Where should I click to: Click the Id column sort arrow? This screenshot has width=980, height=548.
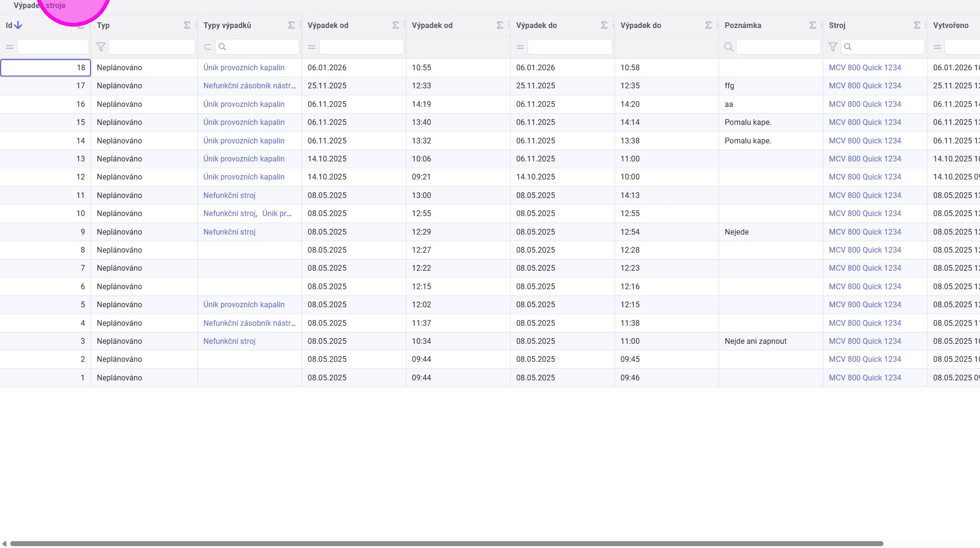[x=18, y=25]
